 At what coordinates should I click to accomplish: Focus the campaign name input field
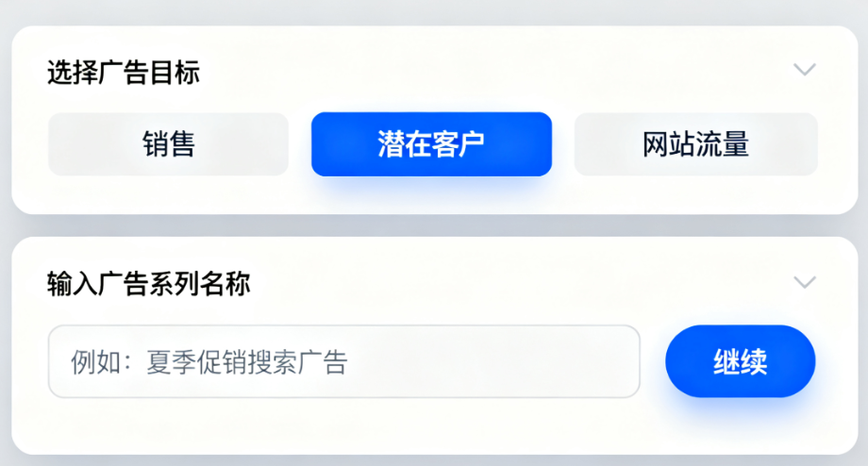pos(344,361)
